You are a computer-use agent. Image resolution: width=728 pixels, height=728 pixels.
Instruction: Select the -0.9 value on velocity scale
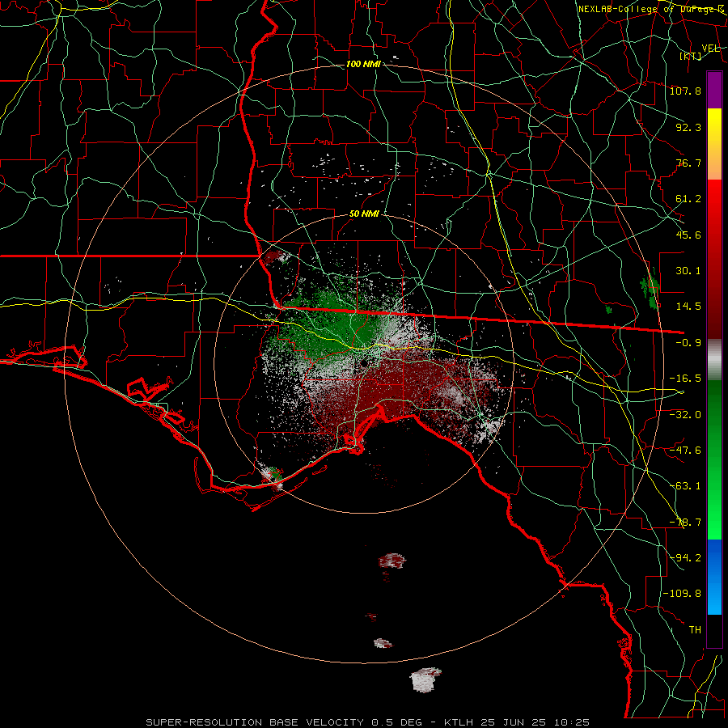pyautogui.click(x=688, y=343)
